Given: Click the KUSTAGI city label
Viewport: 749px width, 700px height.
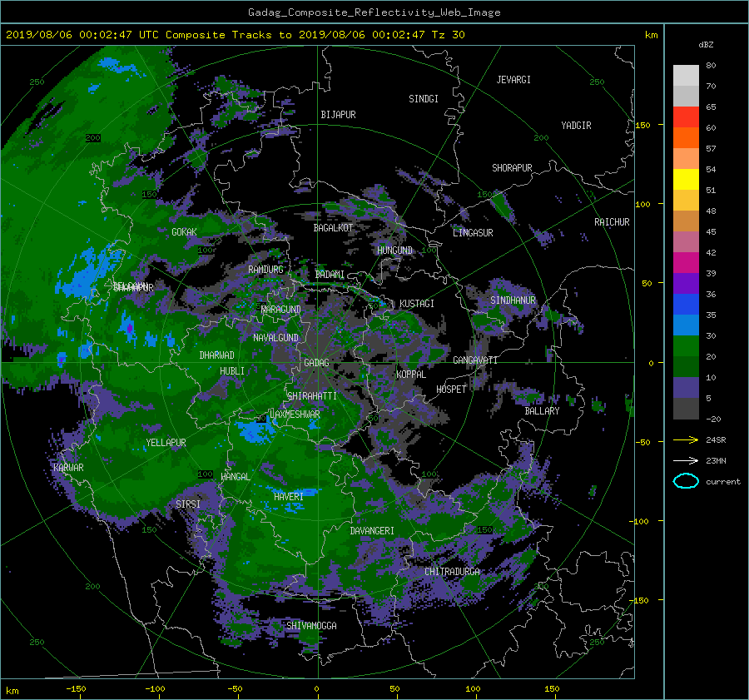Looking at the screenshot, I should [417, 304].
